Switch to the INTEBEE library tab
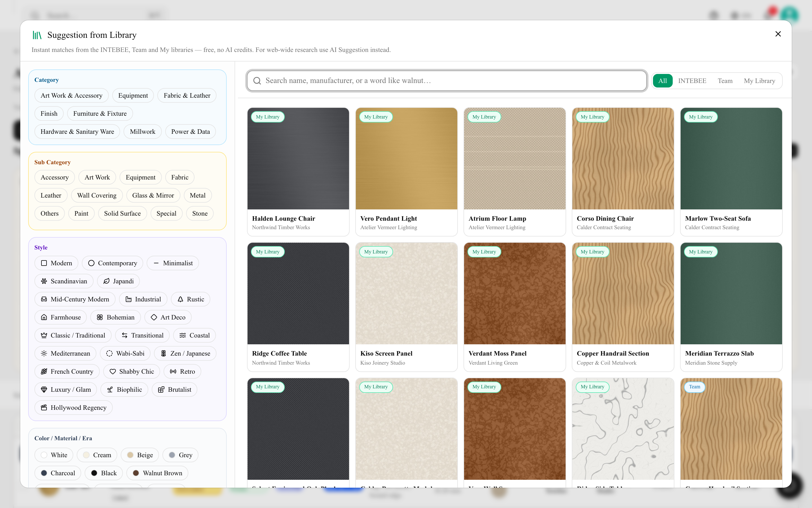 692,81
